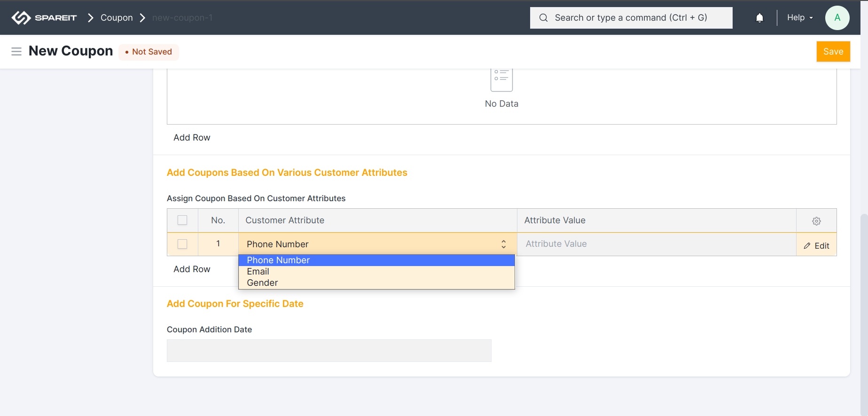This screenshot has height=416, width=868.
Task: Open the notifications bell
Action: 759,18
